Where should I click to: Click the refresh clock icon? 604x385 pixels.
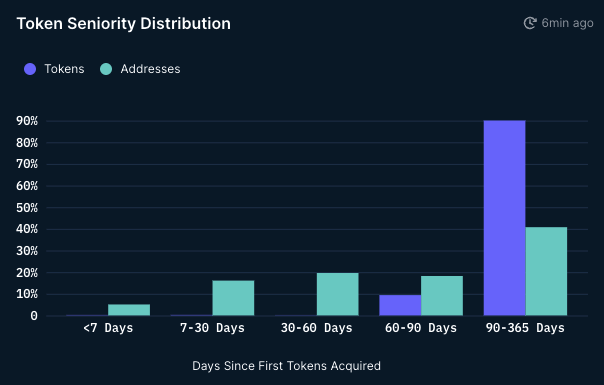coord(530,23)
